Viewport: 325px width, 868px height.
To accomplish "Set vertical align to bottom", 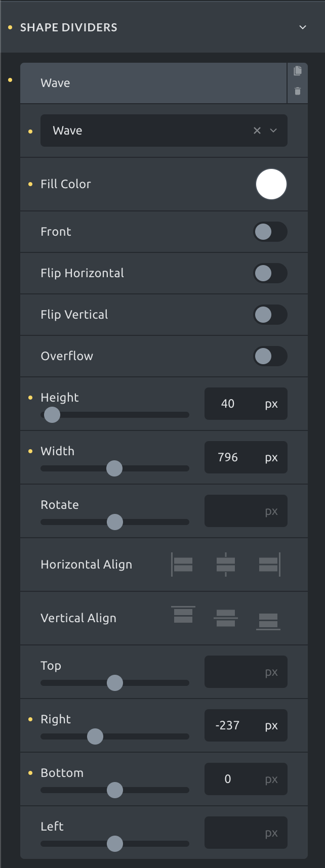I will [x=268, y=621].
